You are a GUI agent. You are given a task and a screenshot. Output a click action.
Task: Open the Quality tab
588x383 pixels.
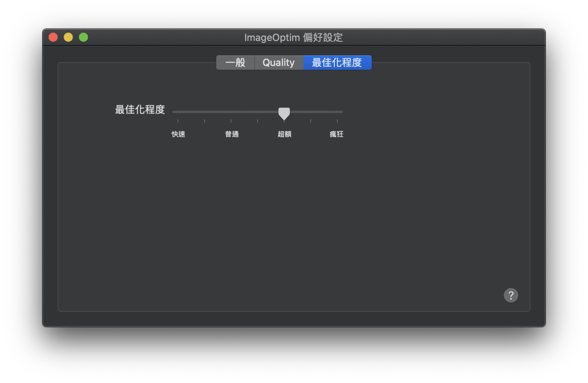279,62
